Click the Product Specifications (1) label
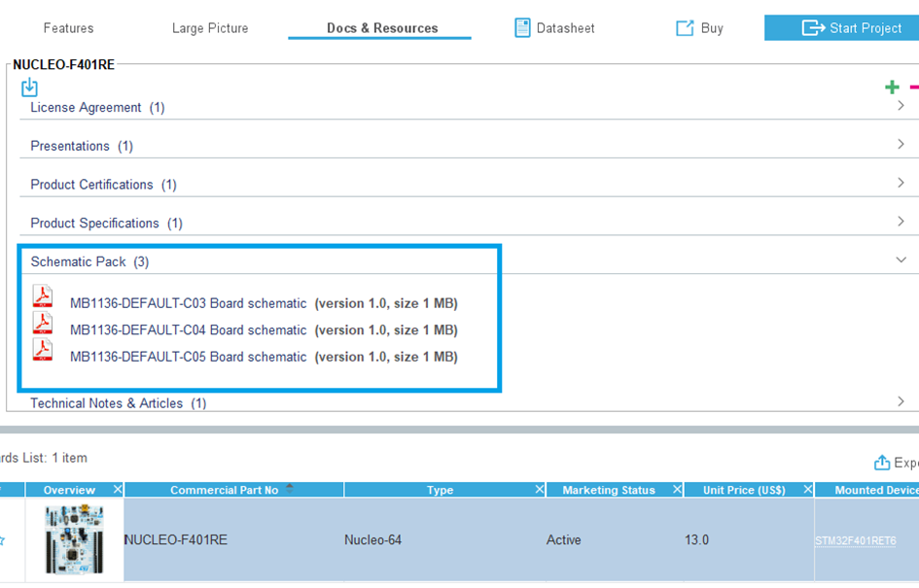Image resolution: width=919 pixels, height=588 pixels. 106,224
